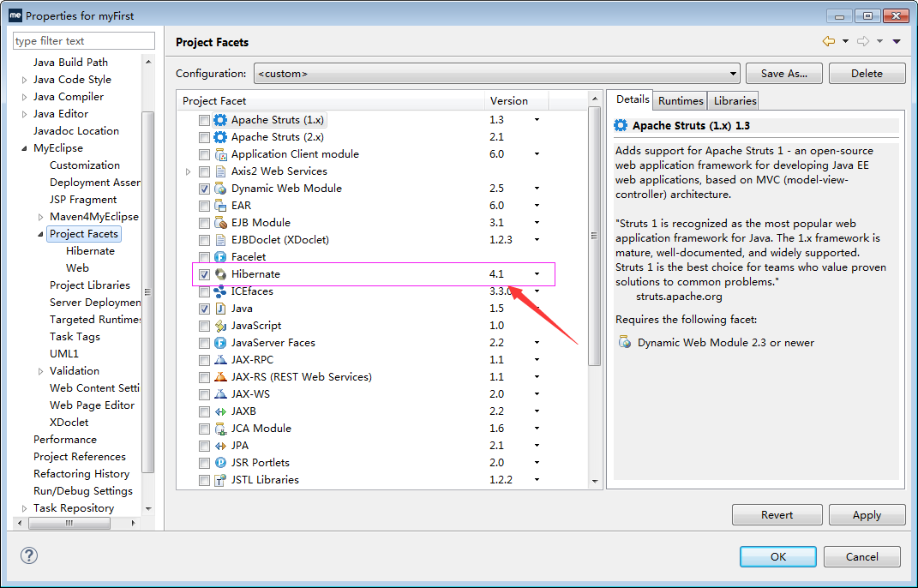Click the EJB Module facet icon
Image resolution: width=918 pixels, height=588 pixels.
(220, 223)
